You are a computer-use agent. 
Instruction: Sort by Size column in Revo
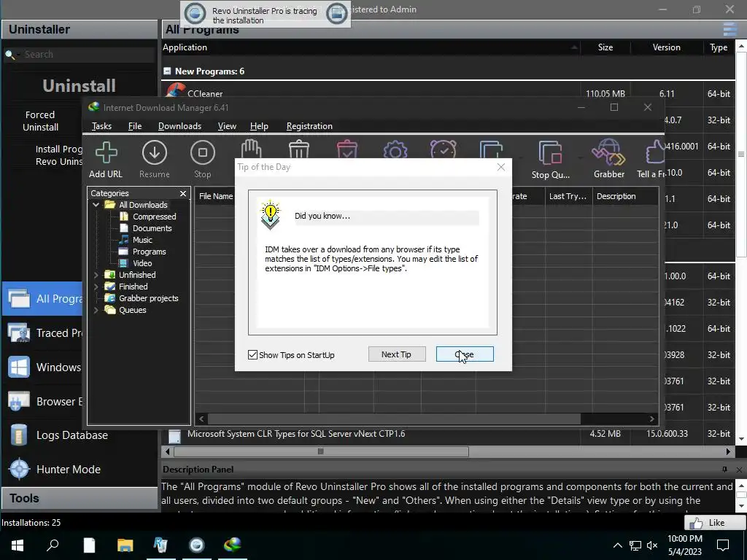click(x=605, y=47)
